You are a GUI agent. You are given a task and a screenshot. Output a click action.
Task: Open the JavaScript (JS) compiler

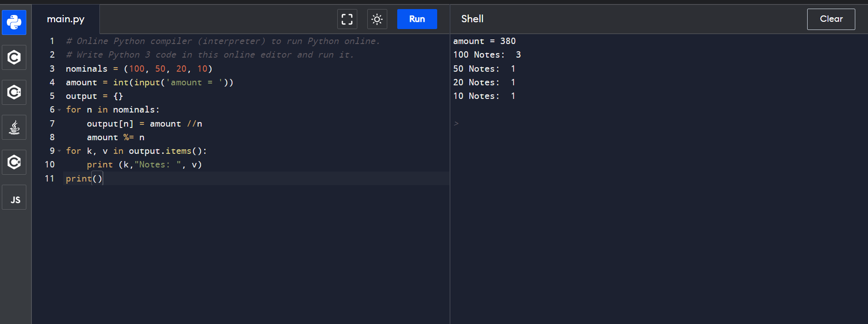click(14, 198)
